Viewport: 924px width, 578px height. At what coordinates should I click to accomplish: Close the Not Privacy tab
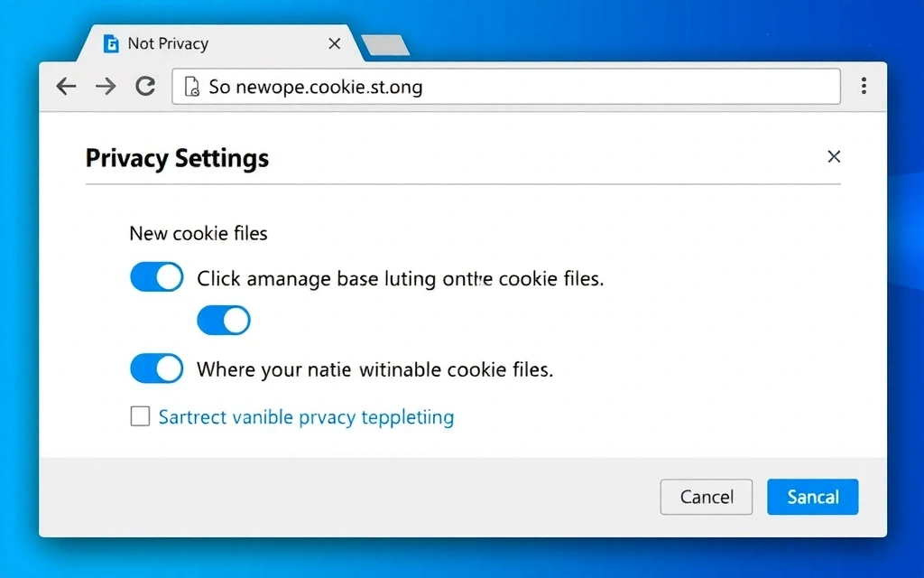[x=335, y=43]
